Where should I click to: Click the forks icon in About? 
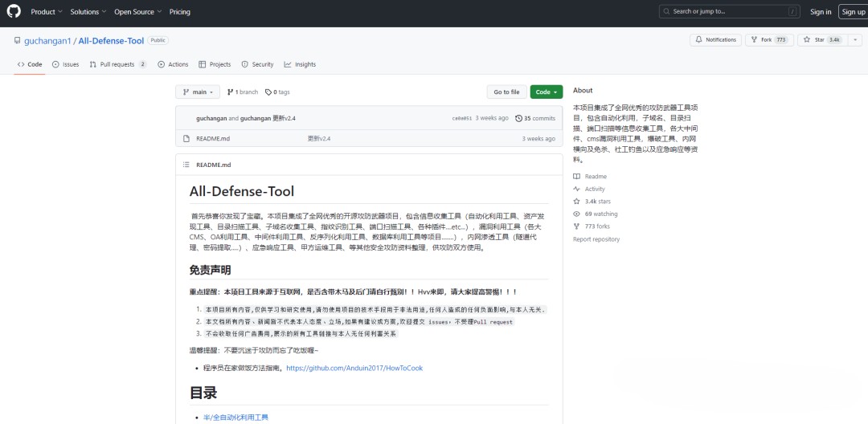576,226
